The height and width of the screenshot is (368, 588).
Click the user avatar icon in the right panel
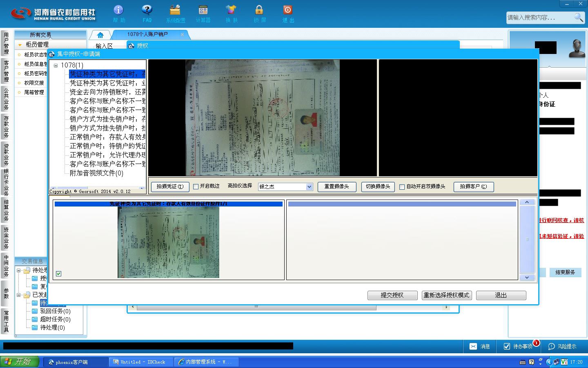pyautogui.click(x=577, y=49)
